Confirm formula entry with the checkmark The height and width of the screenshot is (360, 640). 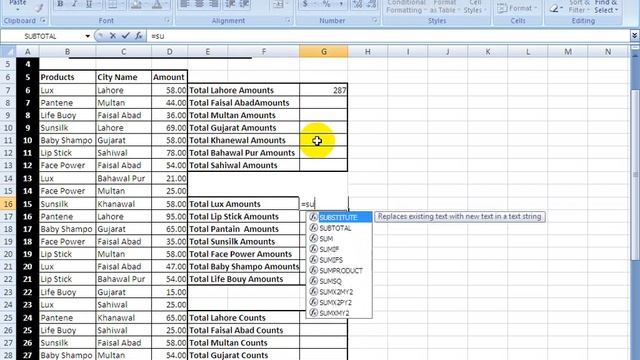[x=126, y=36]
